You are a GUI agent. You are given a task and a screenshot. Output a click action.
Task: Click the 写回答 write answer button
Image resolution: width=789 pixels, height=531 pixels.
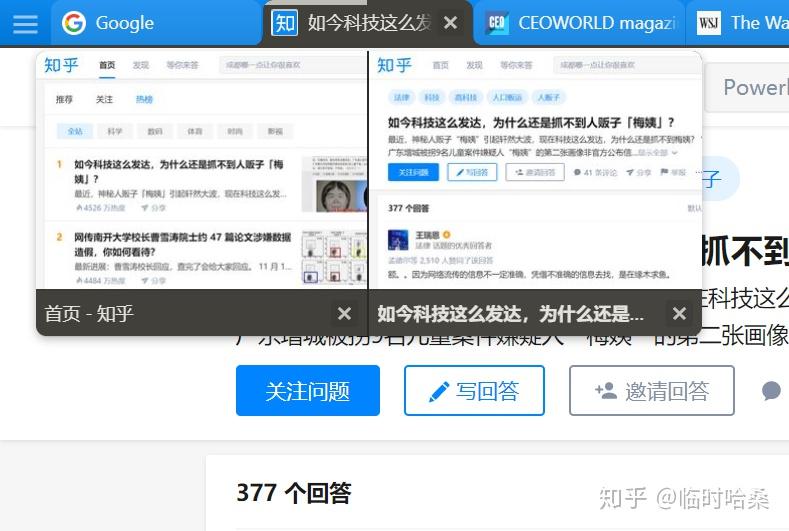[474, 391]
